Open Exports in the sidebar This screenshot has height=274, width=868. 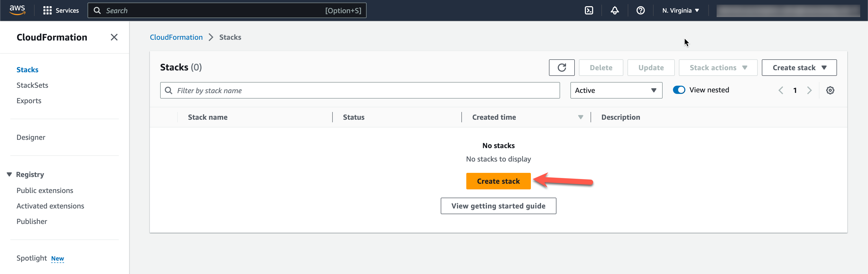pyautogui.click(x=29, y=101)
